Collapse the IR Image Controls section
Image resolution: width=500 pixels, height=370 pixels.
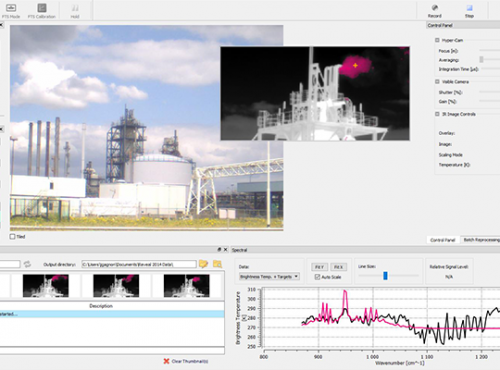tap(437, 114)
